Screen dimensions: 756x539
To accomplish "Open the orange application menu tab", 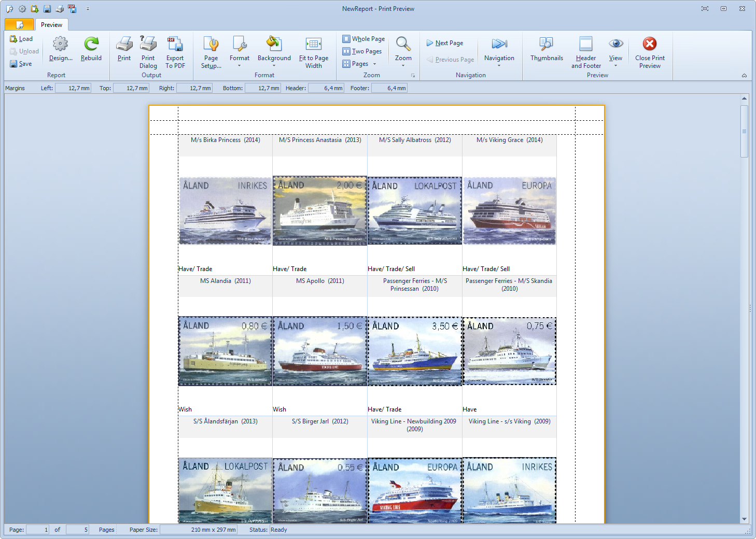I will (19, 25).
